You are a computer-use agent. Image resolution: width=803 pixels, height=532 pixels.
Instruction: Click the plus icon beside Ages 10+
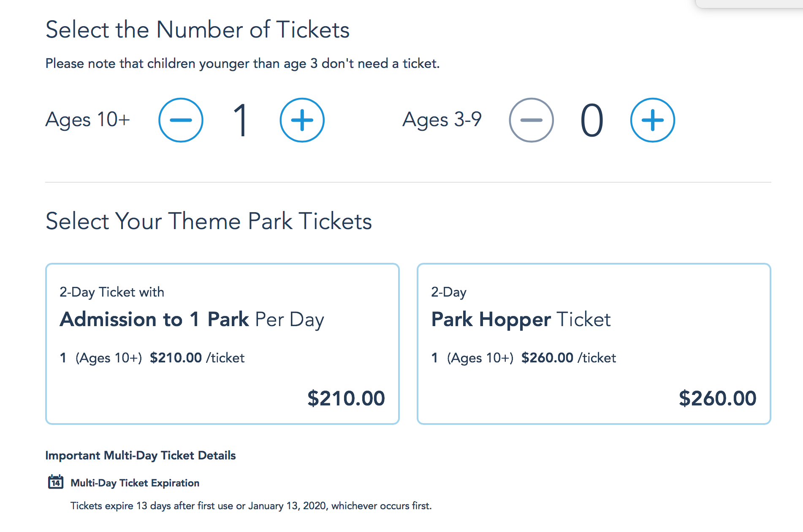coord(301,120)
